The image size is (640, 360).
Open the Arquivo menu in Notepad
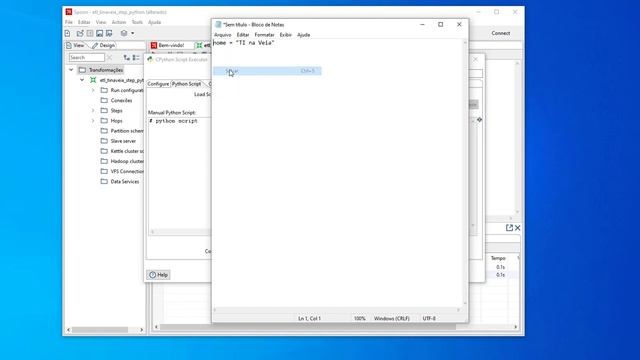pos(222,35)
